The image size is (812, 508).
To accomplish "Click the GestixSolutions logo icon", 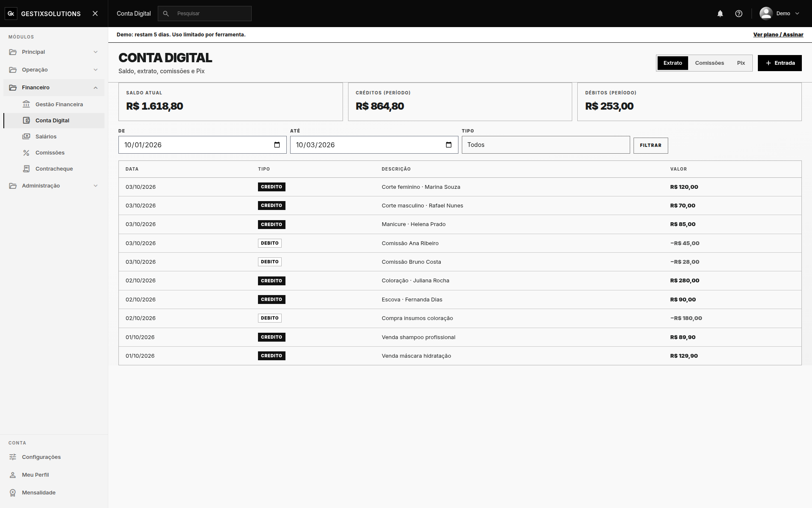I will click(11, 14).
